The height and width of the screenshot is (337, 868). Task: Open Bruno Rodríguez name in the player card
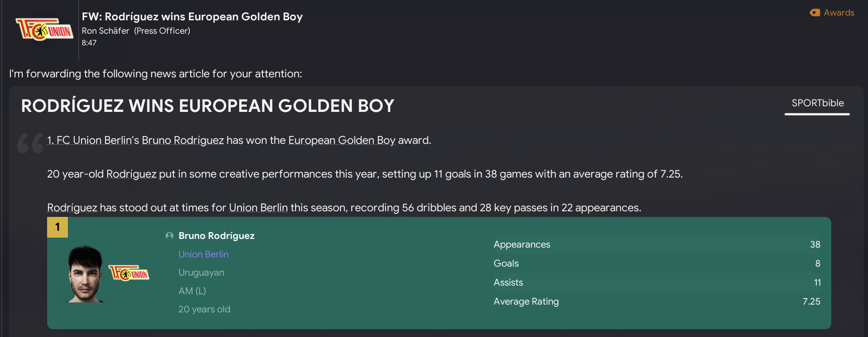pyautogui.click(x=216, y=236)
